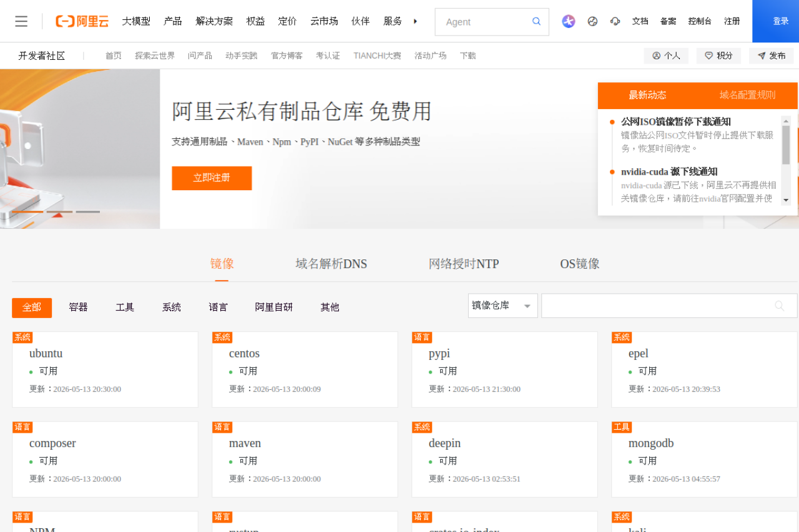Open 权益 menu
Screen dimensions: 799x532
[255, 21]
